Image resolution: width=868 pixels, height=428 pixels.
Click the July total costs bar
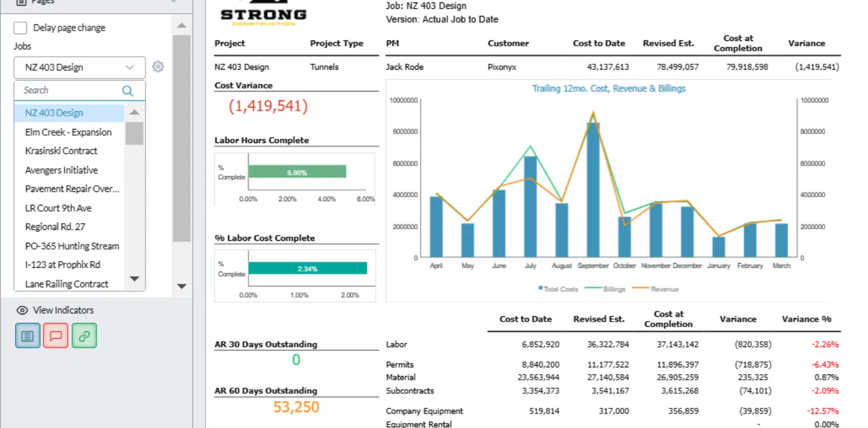click(x=531, y=207)
